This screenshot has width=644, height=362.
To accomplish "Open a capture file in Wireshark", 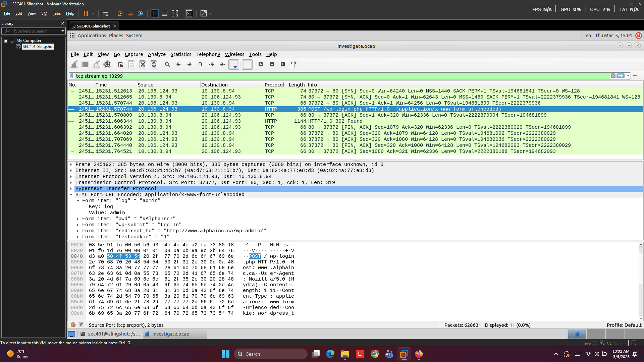I will pos(120,64).
